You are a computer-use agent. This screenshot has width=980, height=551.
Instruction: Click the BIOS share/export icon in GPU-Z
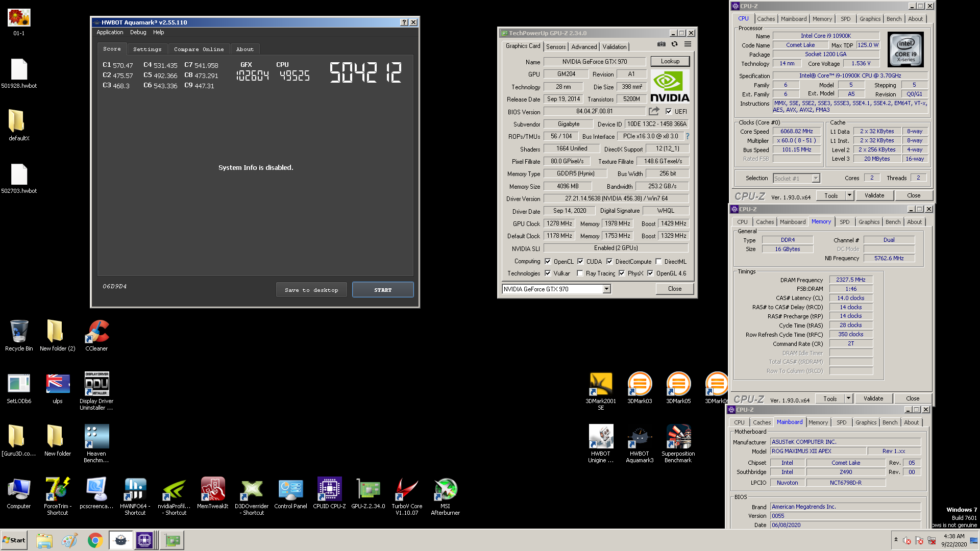[654, 111]
